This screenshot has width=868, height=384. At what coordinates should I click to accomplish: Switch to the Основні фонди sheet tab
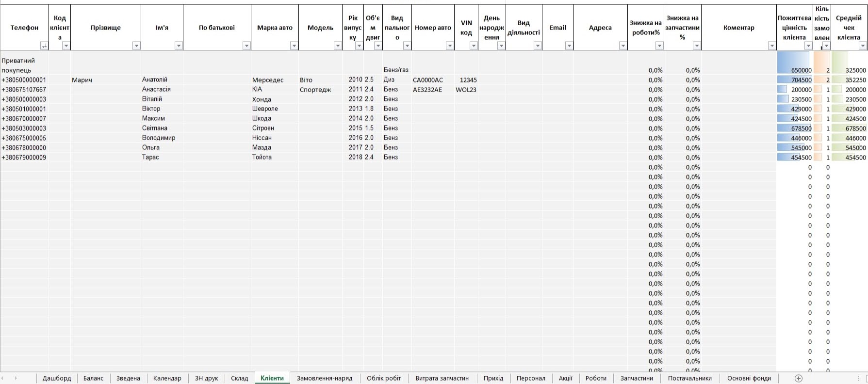coord(749,378)
